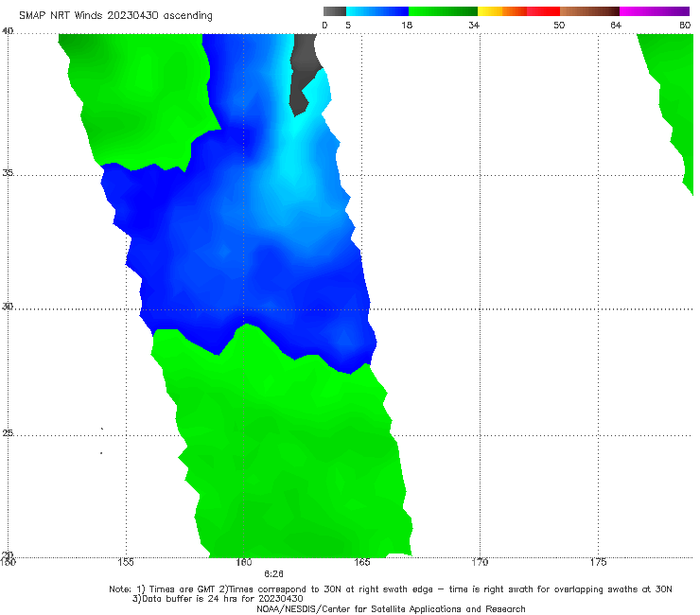Click the green 18-34 segment of the color bar
Image resolution: width=700 pixels, height=615 pixels.
pyautogui.click(x=443, y=11)
